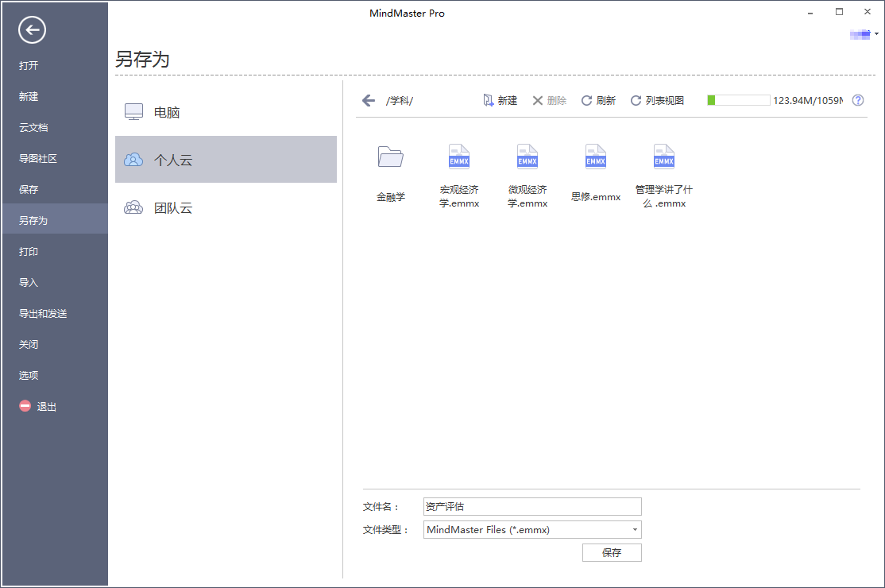Screen dimensions: 885x588
Task: Refresh the cloud file list with 刷新
Action: pos(598,100)
